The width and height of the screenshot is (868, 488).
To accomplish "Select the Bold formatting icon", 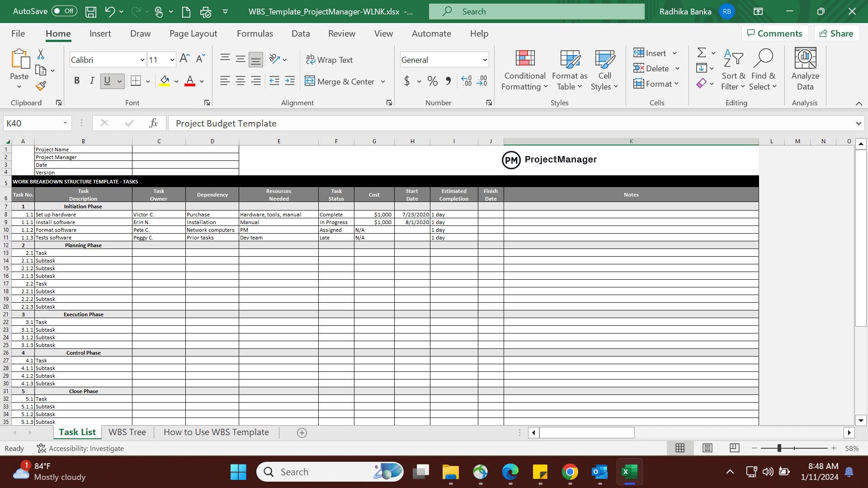I will click(x=76, y=81).
